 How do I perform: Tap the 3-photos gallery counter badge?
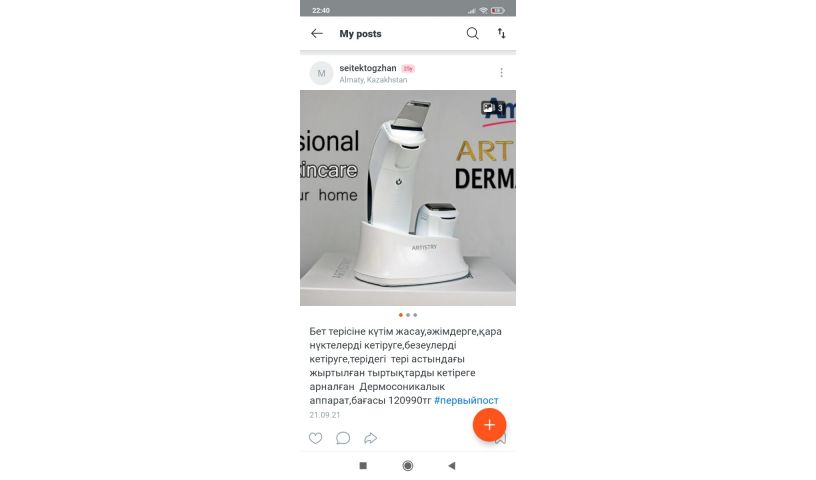[492, 108]
